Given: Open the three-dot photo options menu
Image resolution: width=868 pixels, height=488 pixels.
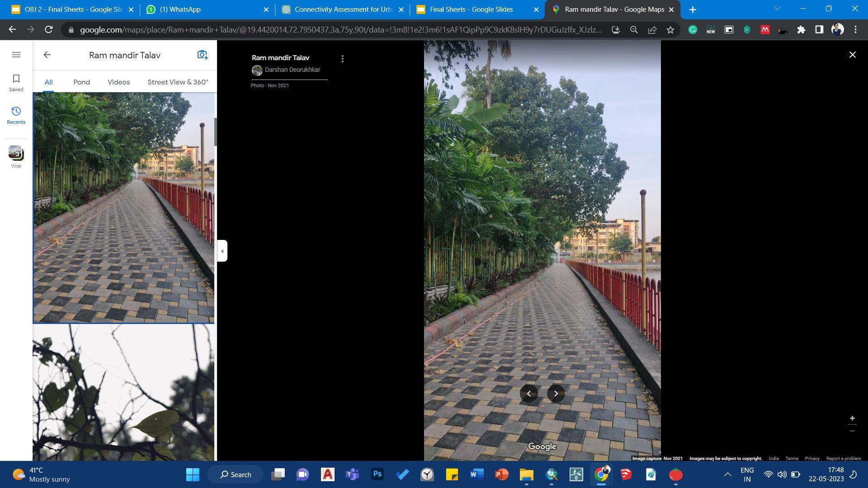Looking at the screenshot, I should coord(343,59).
